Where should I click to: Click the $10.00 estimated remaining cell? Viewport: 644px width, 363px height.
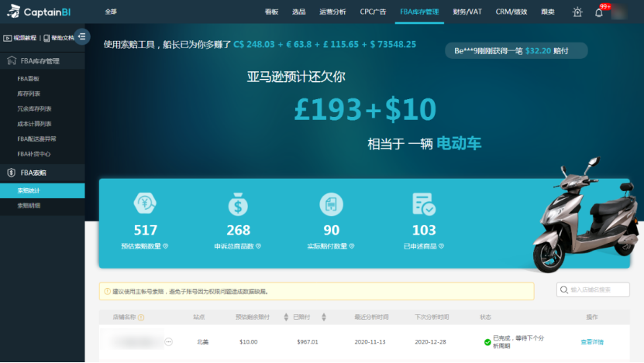(249, 341)
